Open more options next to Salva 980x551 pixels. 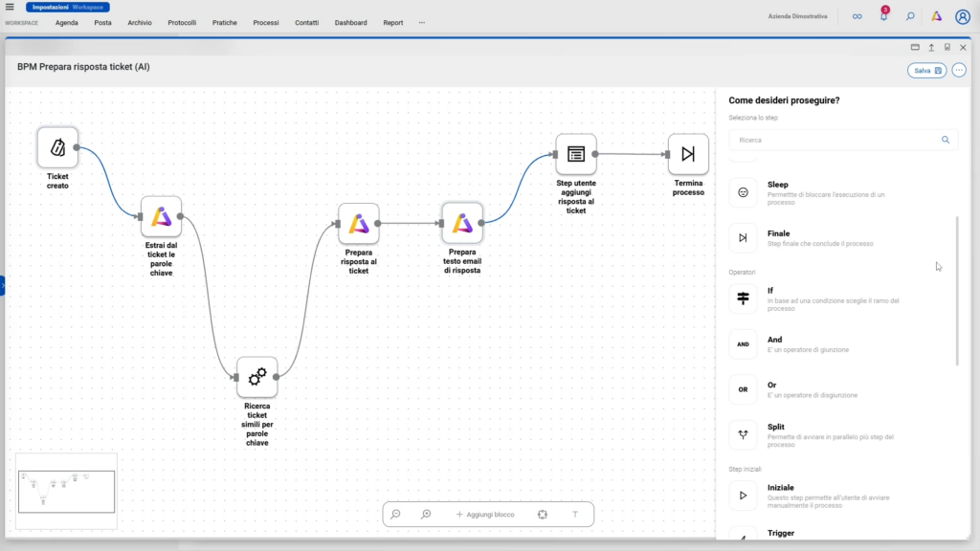(959, 71)
